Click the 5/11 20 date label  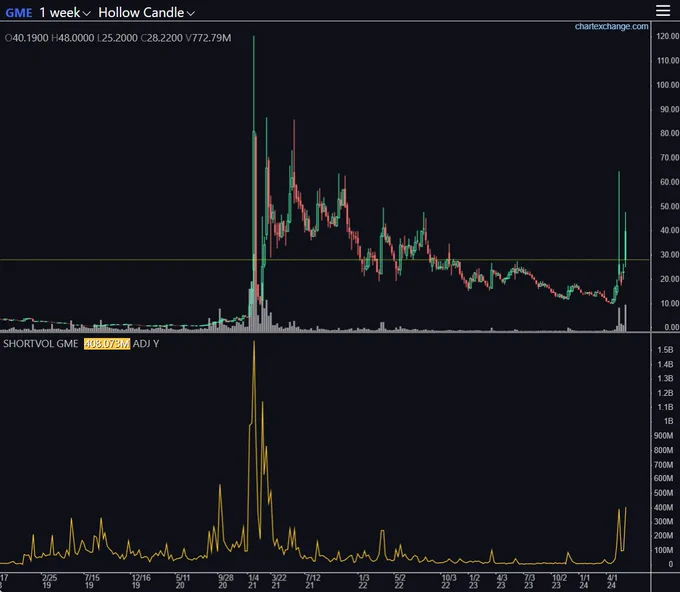[x=183, y=582]
